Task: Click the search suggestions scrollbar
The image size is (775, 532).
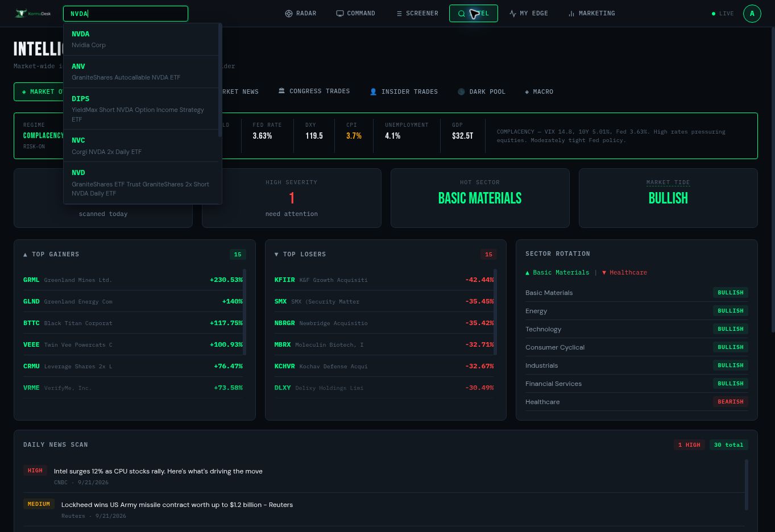Action: pos(220,80)
